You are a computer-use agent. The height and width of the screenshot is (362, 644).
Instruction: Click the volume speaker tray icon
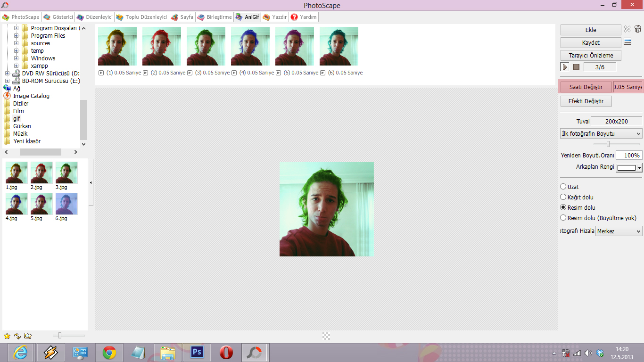[588, 353]
